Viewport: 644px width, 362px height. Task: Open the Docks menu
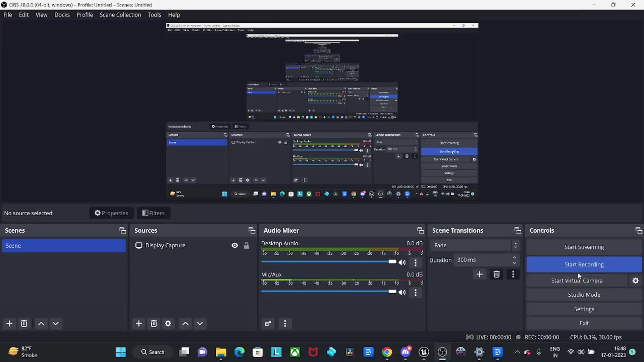(x=62, y=15)
